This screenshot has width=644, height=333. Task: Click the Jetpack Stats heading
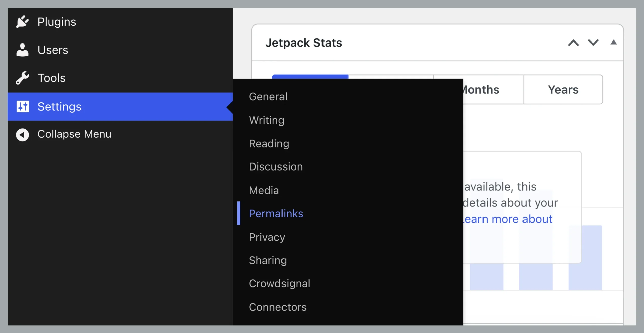(x=304, y=43)
